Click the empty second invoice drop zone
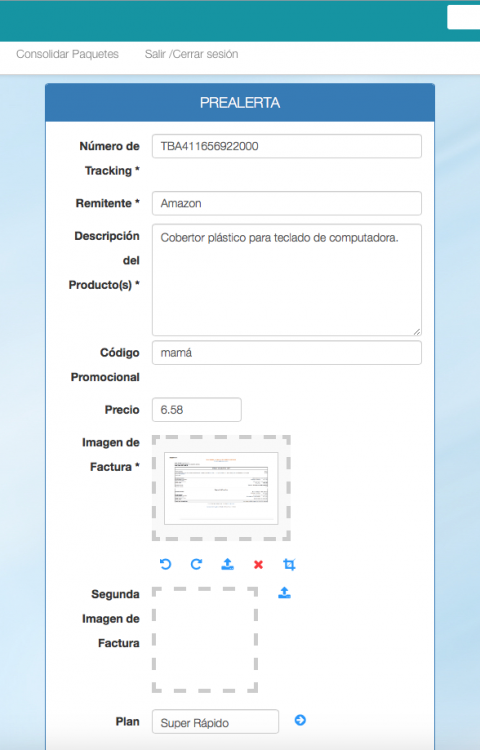Viewport: 480px width, 750px height. point(205,640)
